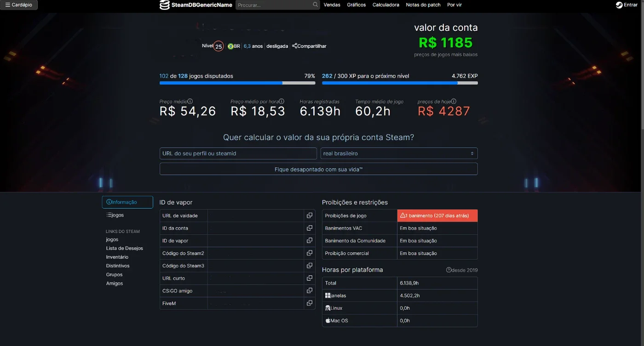This screenshot has height=346, width=644.
Task: Click the desde 2019 help icon
Action: pyautogui.click(x=448, y=270)
